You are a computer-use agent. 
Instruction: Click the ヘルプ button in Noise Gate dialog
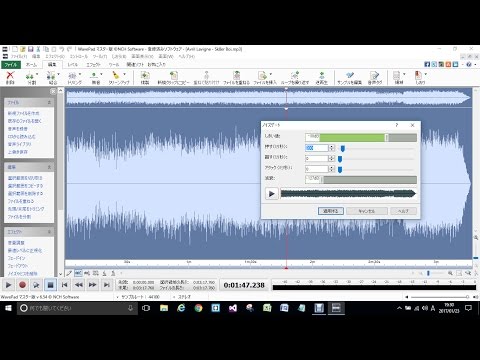pos(403,211)
